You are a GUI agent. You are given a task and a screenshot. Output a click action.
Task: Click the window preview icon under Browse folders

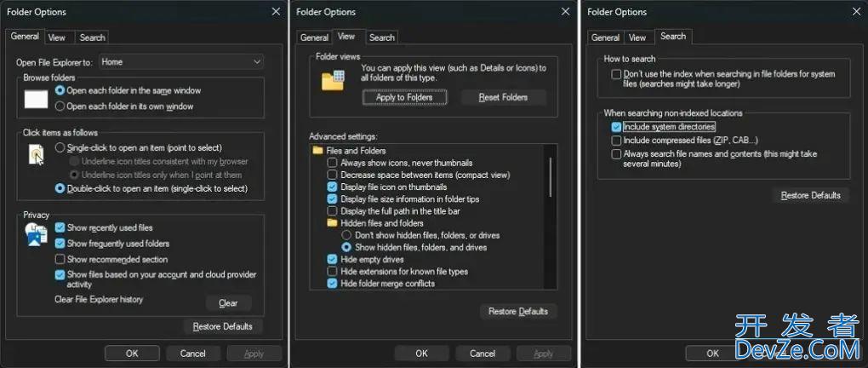[x=36, y=99]
